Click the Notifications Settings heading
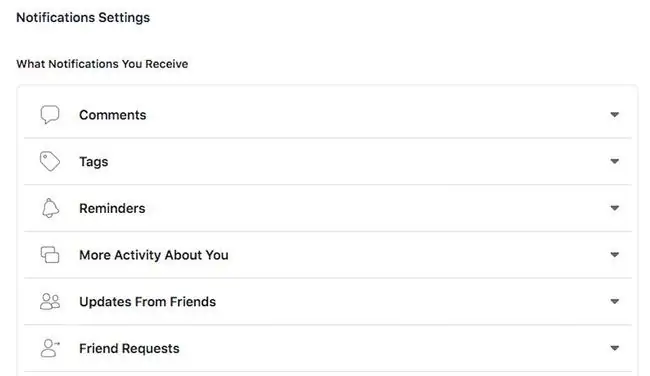This screenshot has height=376, width=650. (83, 17)
